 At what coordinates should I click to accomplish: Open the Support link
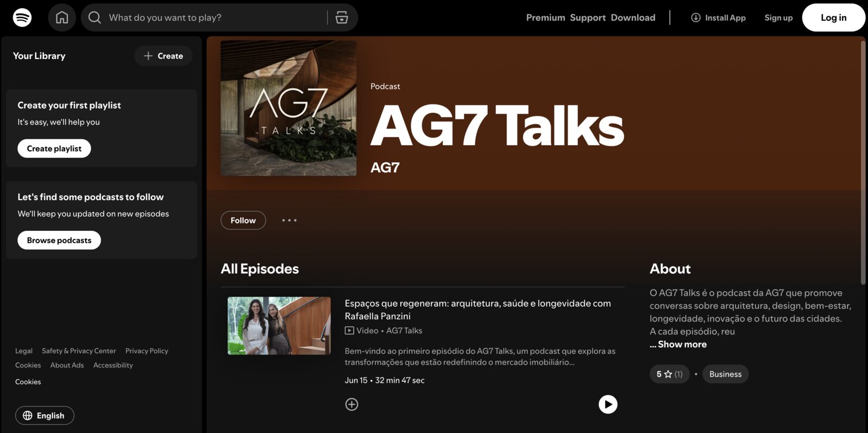tap(588, 17)
